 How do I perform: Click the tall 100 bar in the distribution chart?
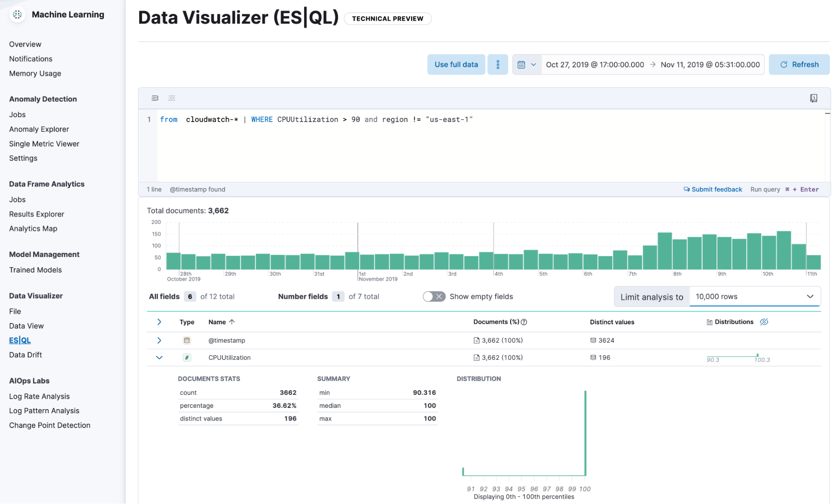tap(585, 433)
